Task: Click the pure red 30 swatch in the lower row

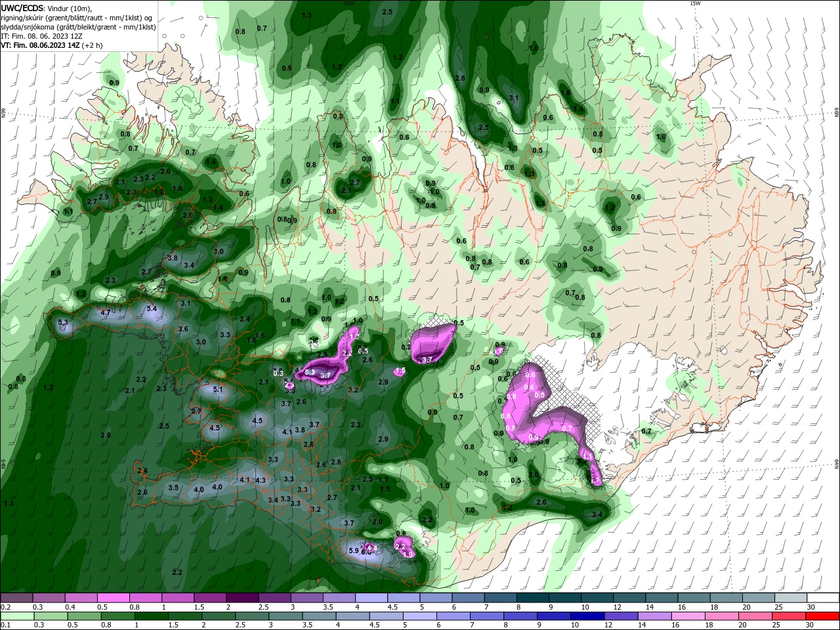Action: click(x=823, y=616)
